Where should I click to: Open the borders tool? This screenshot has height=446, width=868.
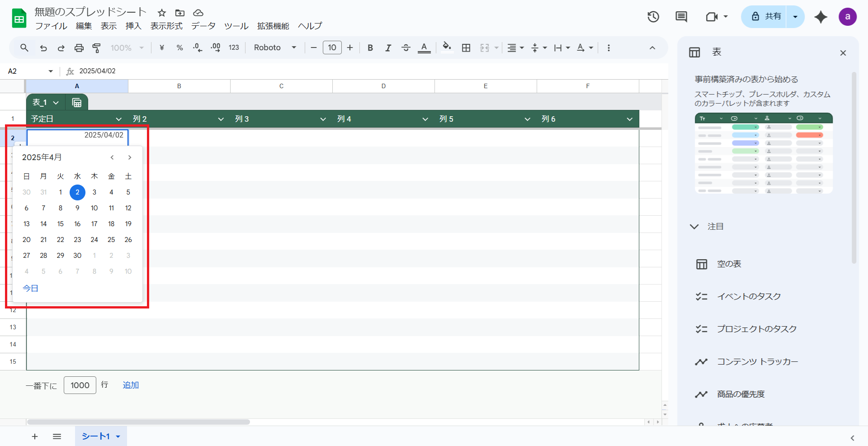(x=466, y=48)
